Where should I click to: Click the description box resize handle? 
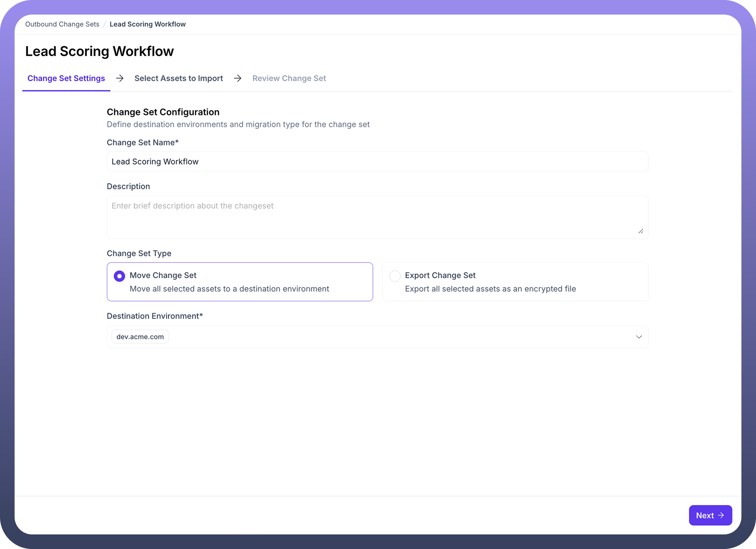tap(641, 231)
